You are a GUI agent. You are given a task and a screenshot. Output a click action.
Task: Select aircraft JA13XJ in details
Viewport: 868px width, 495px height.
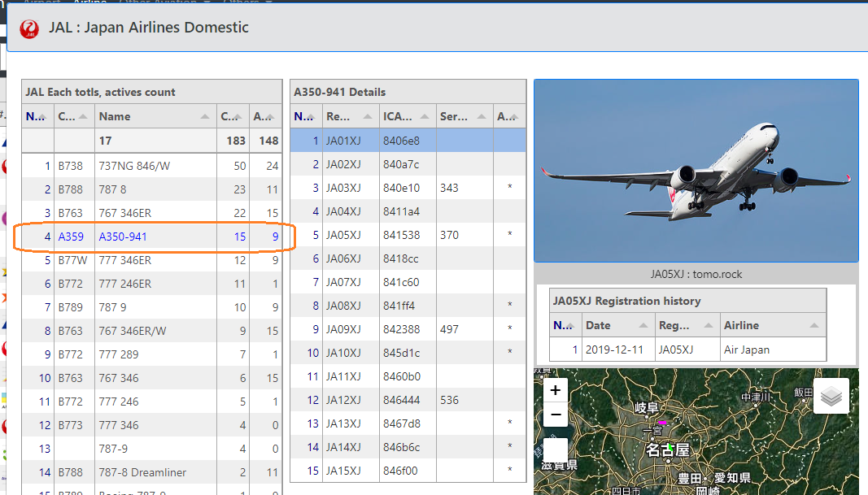(x=408, y=423)
